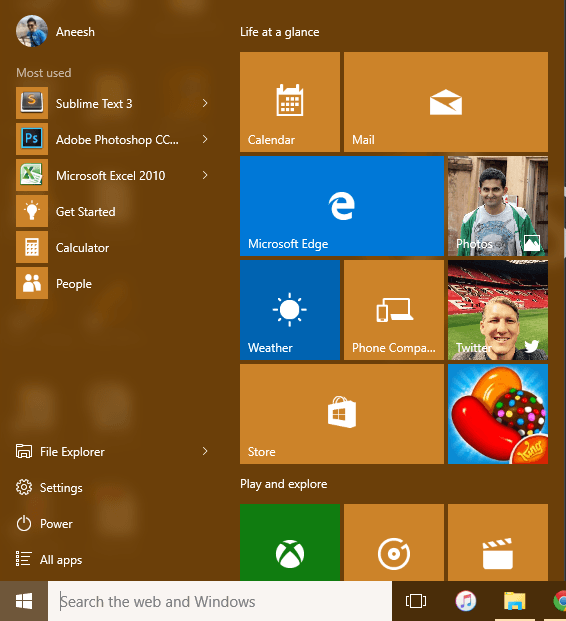The width and height of the screenshot is (566, 621).
Task: Open the Get Started lightbulb icon
Action: [32, 211]
